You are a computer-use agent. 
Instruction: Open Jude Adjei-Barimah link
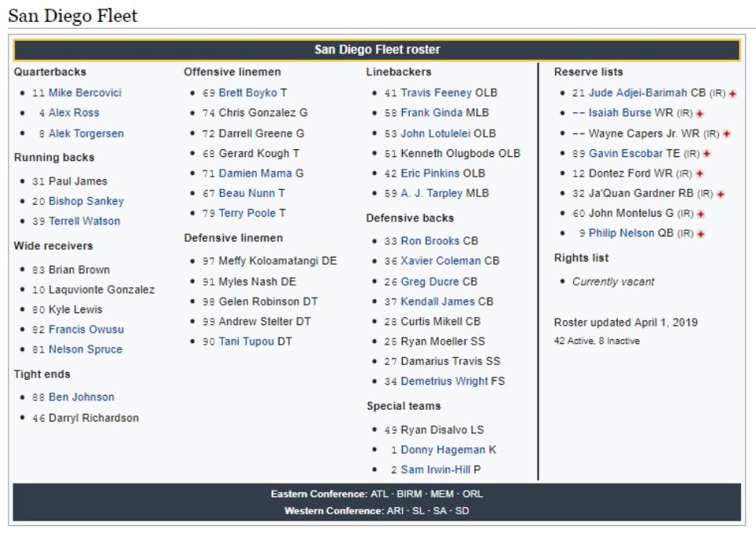click(x=638, y=93)
